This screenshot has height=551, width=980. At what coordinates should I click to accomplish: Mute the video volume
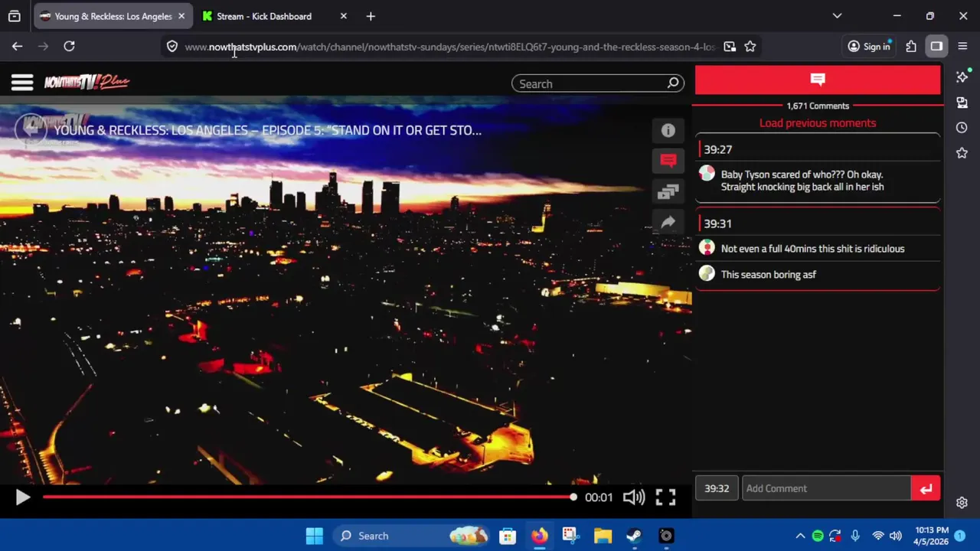633,497
